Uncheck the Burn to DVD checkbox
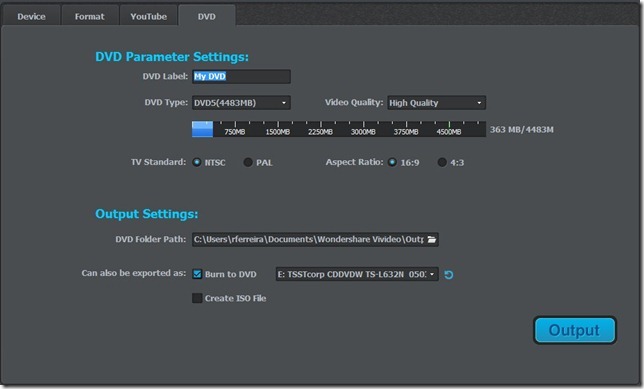The width and height of the screenshot is (644, 389). point(197,274)
